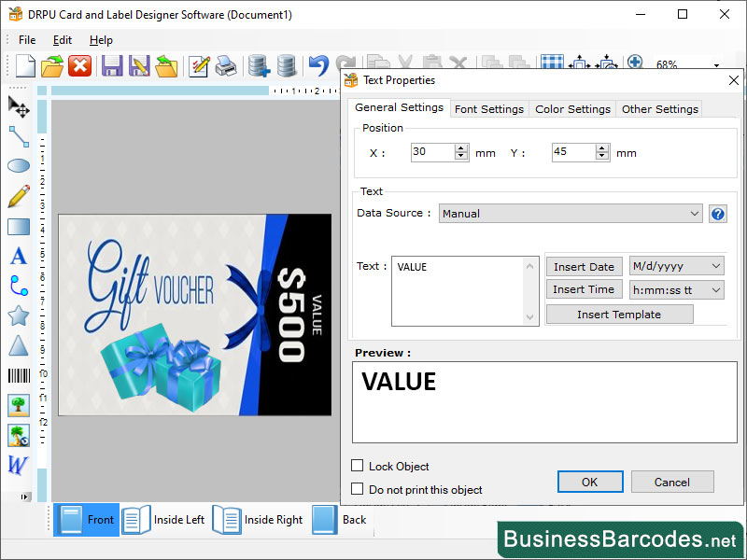
Task: Select the General Settings tab
Action: (400, 107)
